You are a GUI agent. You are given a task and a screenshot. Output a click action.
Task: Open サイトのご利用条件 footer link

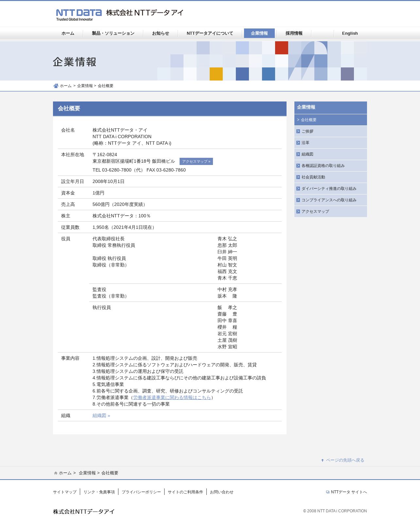[185, 492]
